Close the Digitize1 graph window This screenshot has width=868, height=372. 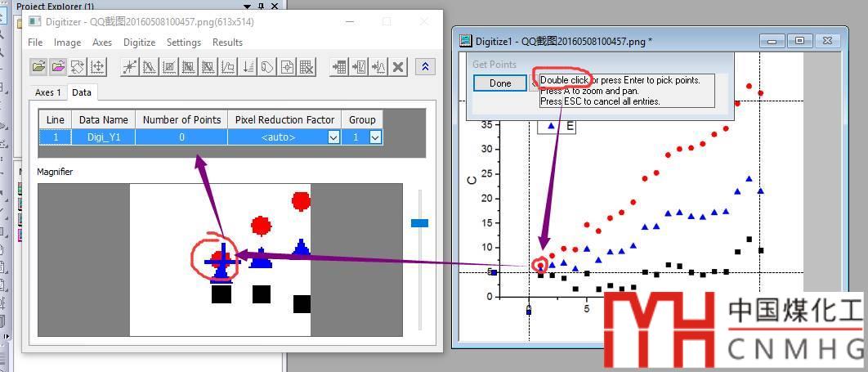point(827,40)
